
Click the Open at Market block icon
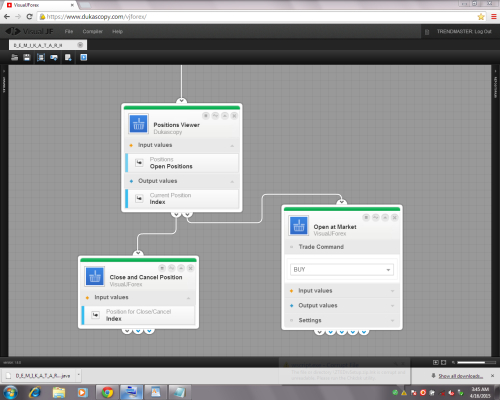pyautogui.click(x=299, y=226)
